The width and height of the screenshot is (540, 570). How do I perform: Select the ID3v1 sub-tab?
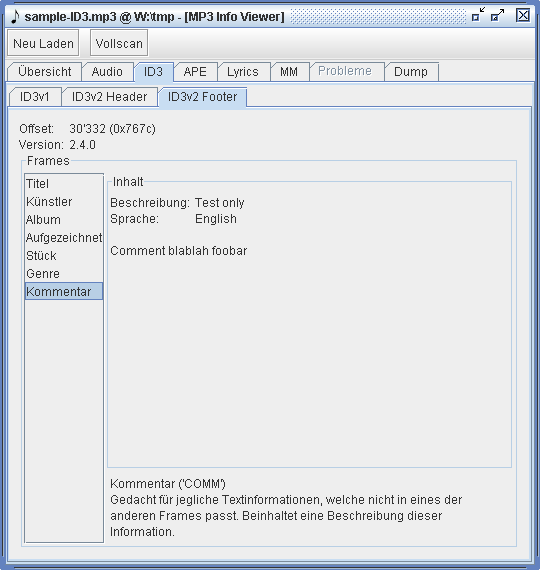[x=35, y=97]
